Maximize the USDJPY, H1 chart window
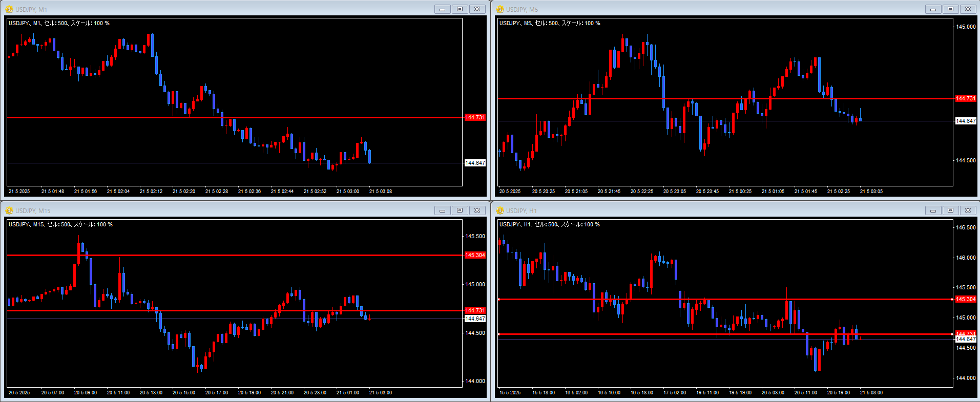Image resolution: width=980 pixels, height=402 pixels. 950,210
